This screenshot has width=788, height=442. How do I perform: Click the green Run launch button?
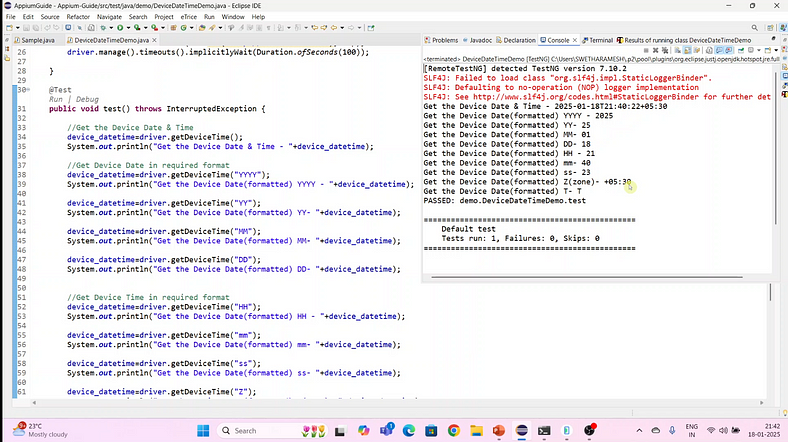pyautogui.click(x=120, y=28)
